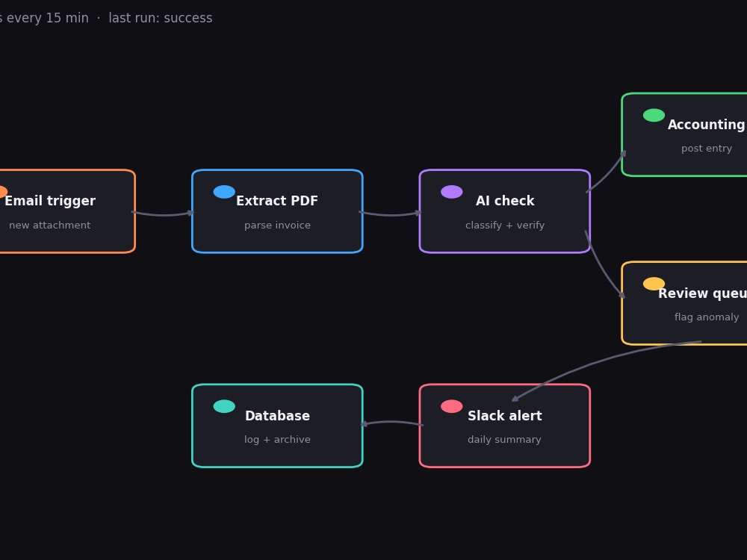747x560 pixels.
Task: Select the Database node title
Action: [x=277, y=416]
